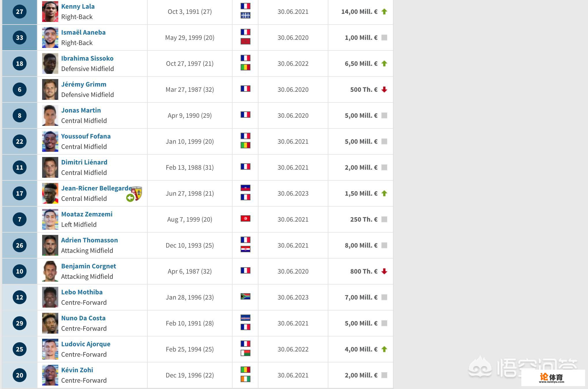
Task: Click the red down arrow for Jérémy Grimm
Action: (384, 89)
